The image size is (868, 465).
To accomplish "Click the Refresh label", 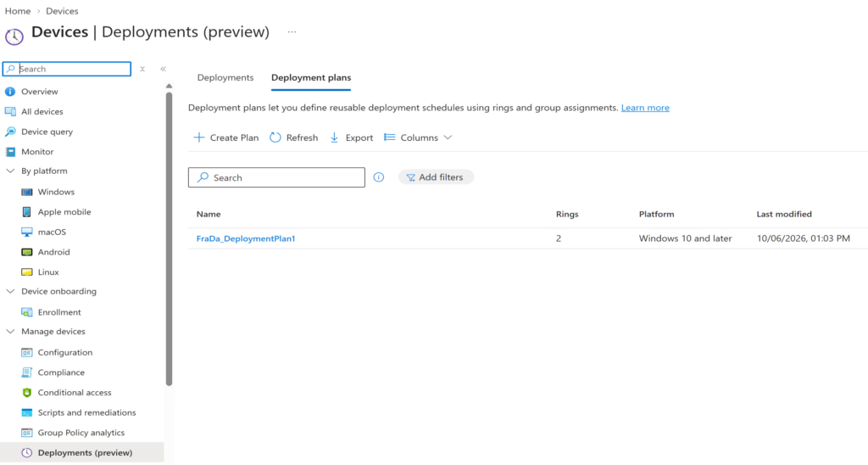I will (x=303, y=138).
